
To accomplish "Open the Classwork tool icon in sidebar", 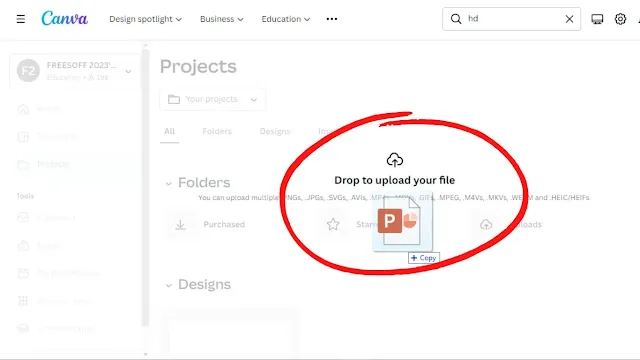I will point(23,218).
